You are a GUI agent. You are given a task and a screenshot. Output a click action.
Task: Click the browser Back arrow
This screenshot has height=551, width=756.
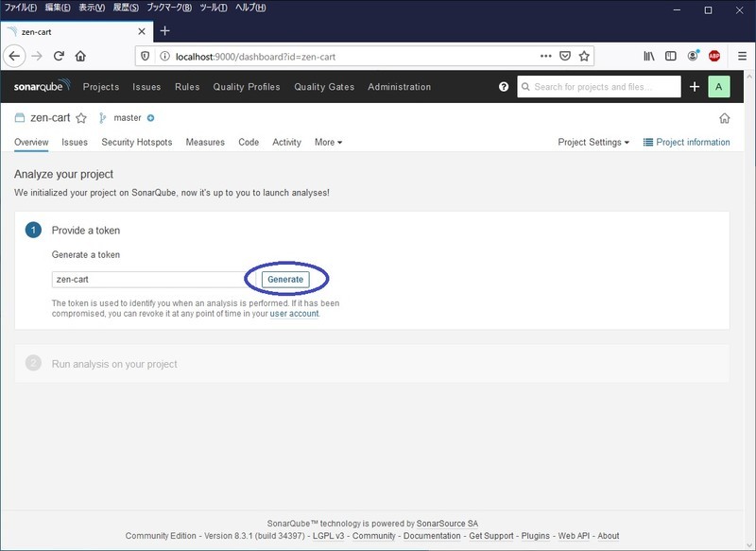coord(14,57)
